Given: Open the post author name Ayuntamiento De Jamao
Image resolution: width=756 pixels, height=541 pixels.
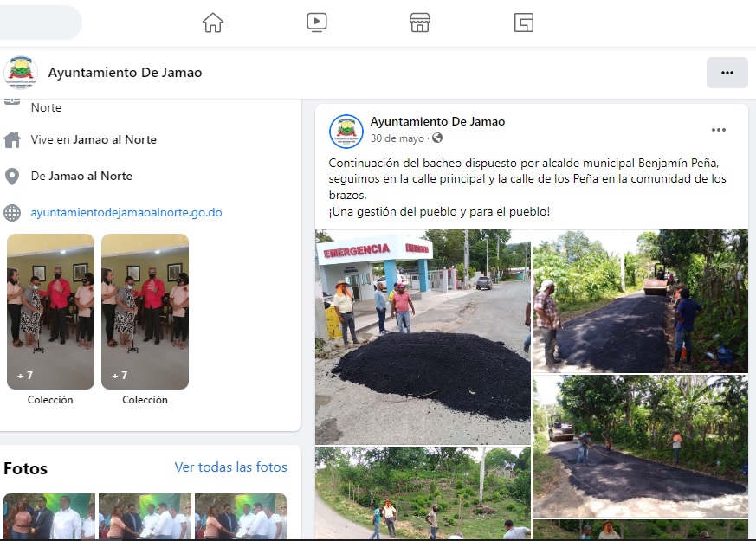Looking at the screenshot, I should (x=437, y=121).
